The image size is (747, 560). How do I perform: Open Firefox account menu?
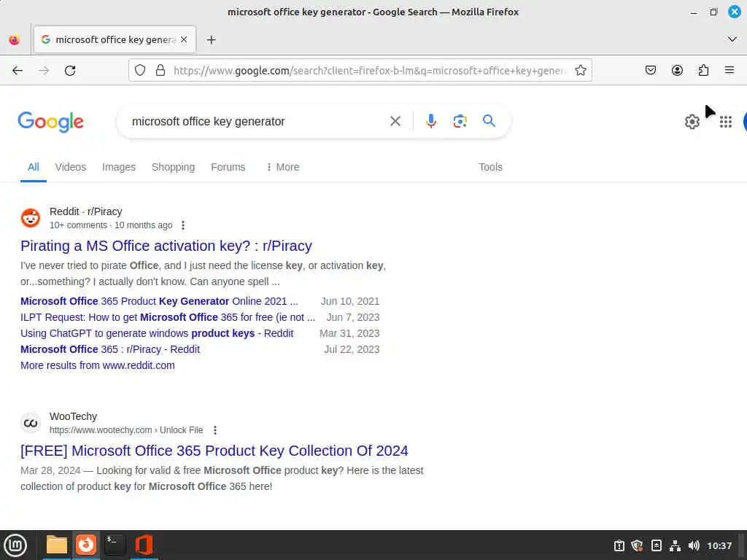click(677, 71)
